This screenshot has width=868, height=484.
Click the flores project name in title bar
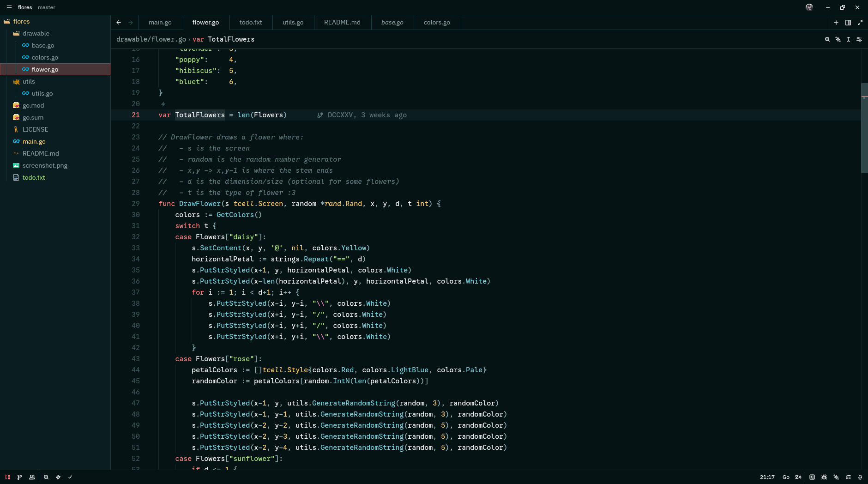[x=25, y=7]
